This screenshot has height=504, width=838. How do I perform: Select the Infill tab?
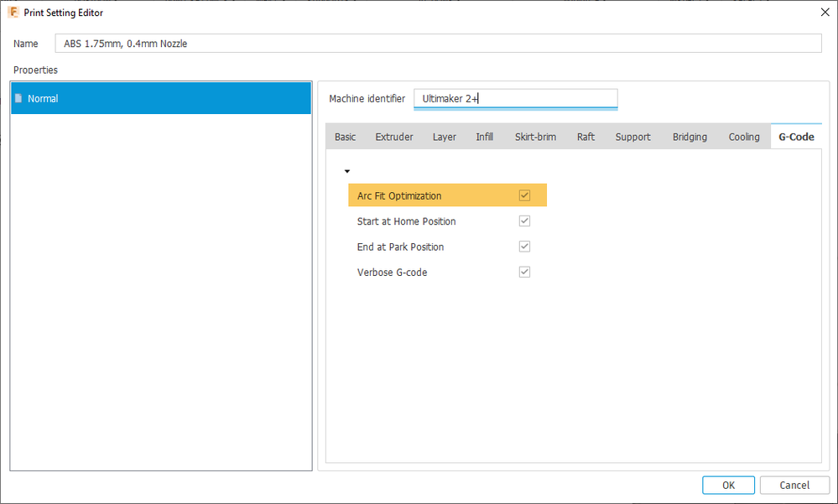(484, 137)
